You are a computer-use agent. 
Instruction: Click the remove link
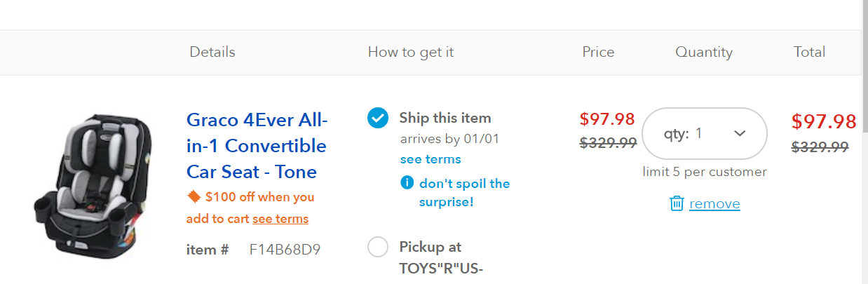point(714,203)
